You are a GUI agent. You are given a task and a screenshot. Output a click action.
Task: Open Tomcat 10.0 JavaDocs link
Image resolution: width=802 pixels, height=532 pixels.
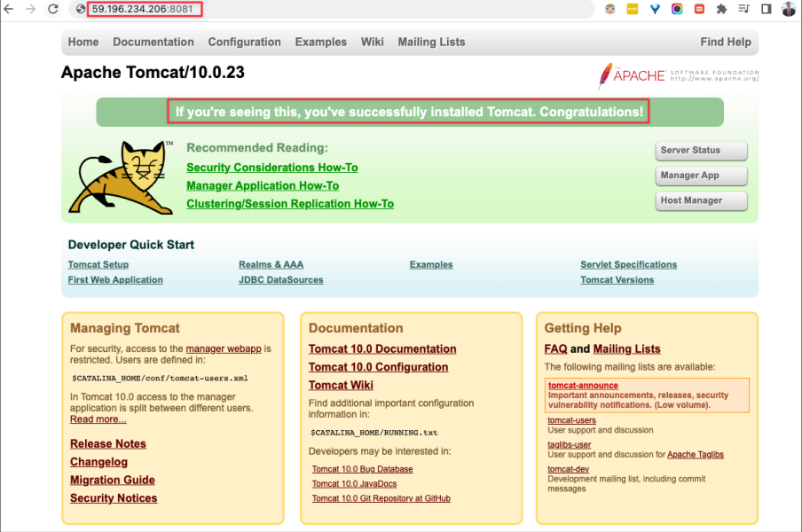click(355, 483)
